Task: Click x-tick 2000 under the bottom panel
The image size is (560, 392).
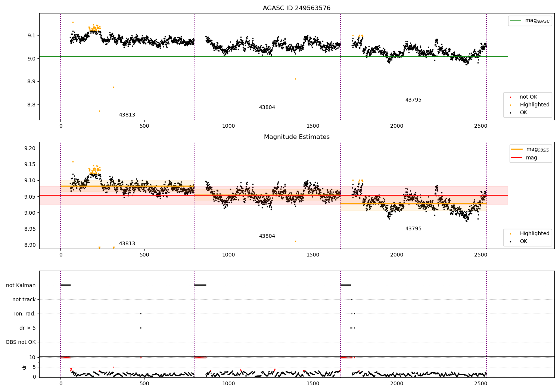Action: (397, 383)
